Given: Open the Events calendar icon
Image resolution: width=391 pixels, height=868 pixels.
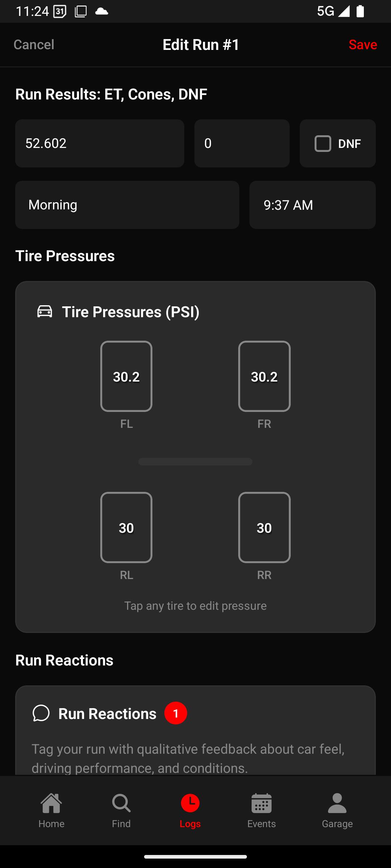Looking at the screenshot, I should point(261,803).
